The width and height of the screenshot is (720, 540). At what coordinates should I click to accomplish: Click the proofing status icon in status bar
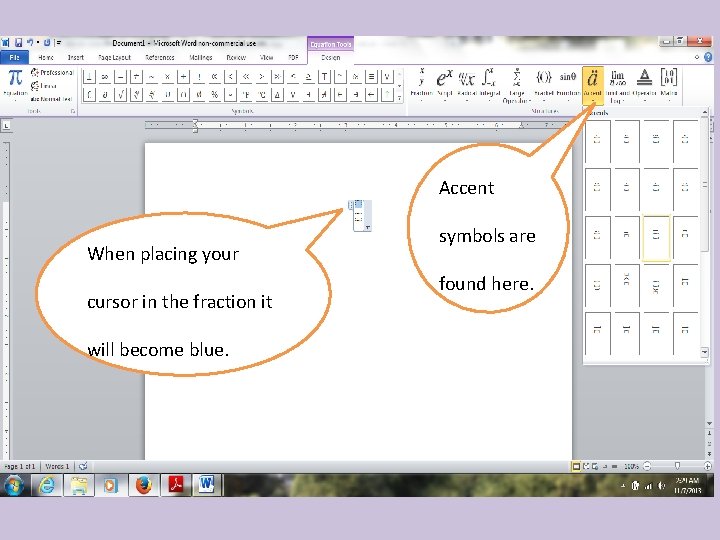click(83, 466)
